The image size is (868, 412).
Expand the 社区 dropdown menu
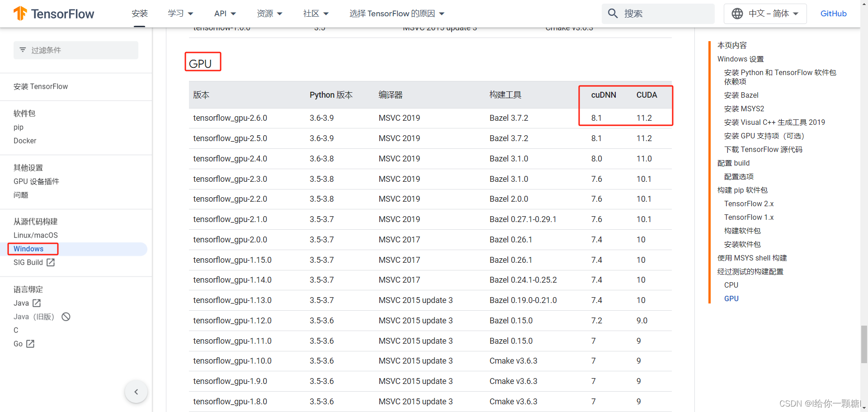pos(316,14)
